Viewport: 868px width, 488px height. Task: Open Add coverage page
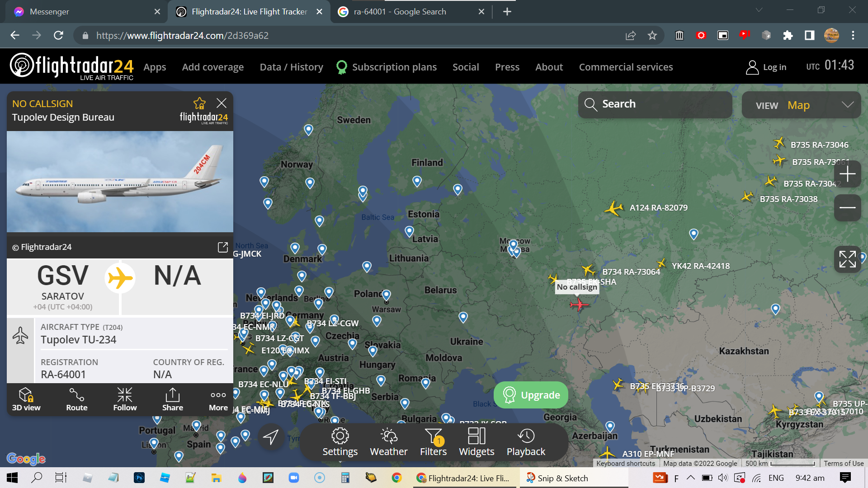212,67
